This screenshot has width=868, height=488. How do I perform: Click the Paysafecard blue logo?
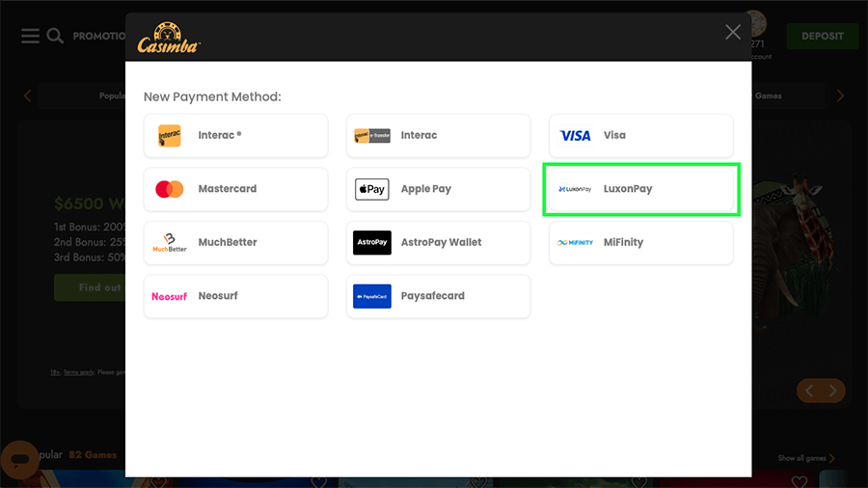[372, 297]
